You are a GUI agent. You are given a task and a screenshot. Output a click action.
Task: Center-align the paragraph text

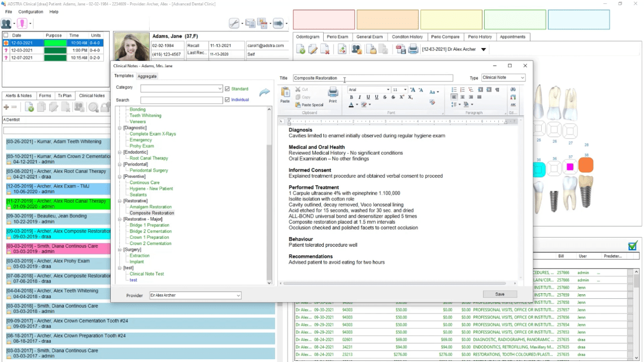(x=463, y=97)
